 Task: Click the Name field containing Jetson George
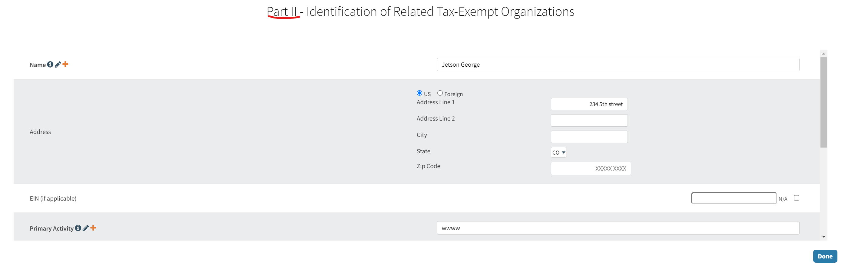tap(618, 65)
